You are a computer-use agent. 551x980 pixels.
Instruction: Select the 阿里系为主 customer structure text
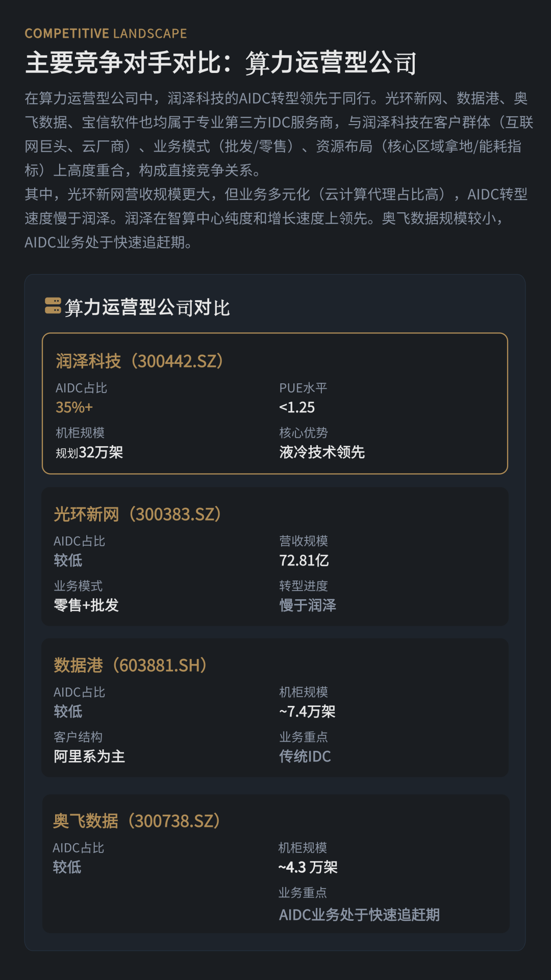(89, 756)
